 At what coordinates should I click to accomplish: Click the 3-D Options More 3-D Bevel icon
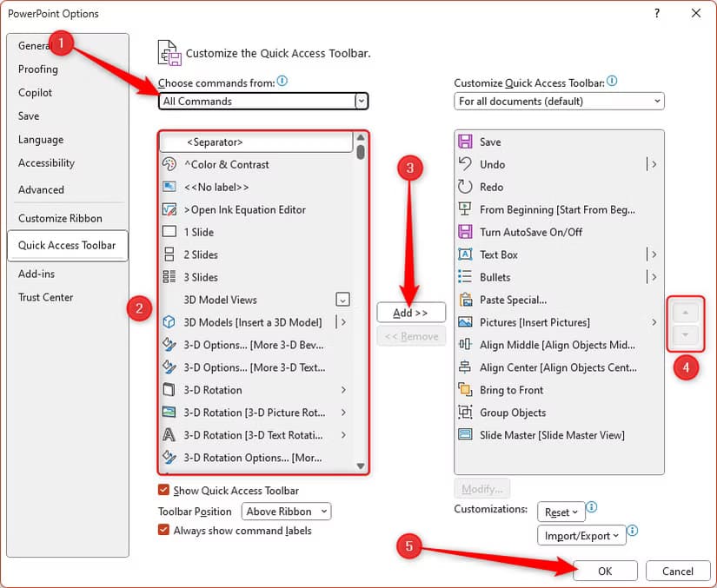[169, 345]
